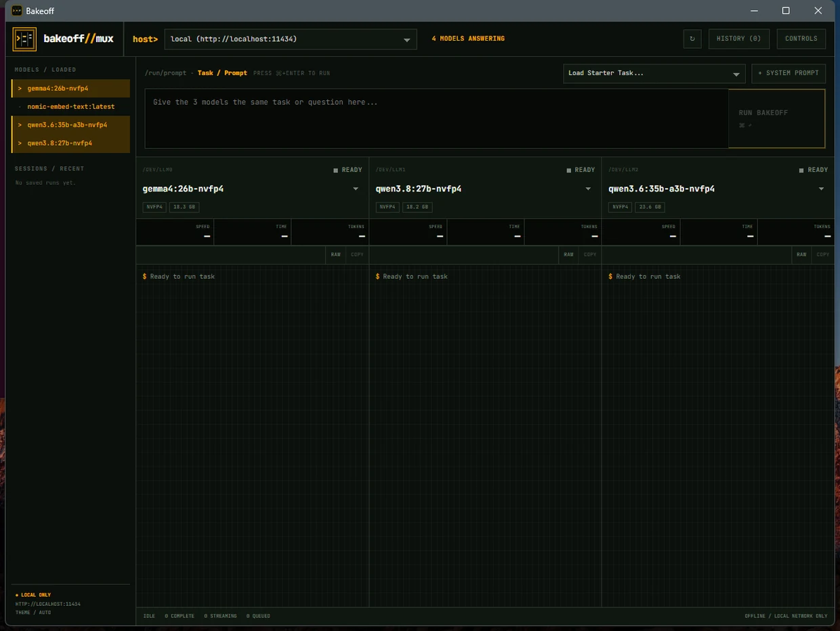The height and width of the screenshot is (631, 840).
Task: Click the 18.3 GB size badge
Action: [x=185, y=207]
